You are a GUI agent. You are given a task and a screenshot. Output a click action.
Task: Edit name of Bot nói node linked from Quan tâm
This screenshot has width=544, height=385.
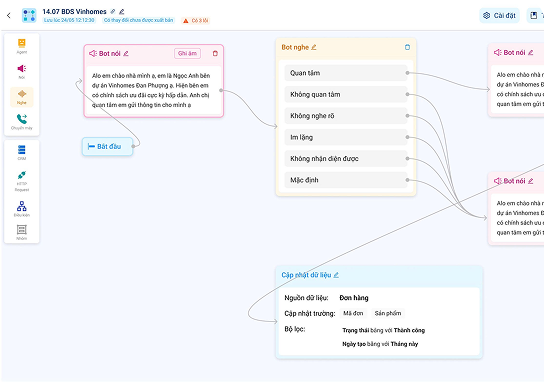[x=531, y=52]
